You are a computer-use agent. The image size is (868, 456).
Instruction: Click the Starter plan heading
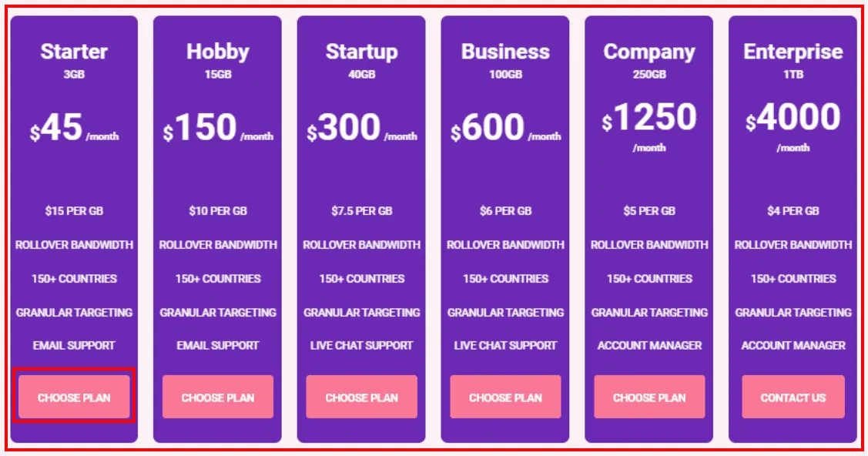coord(74,52)
